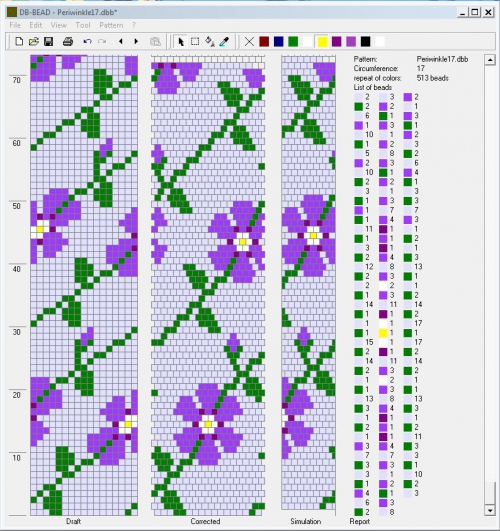This screenshot has height=531, width=500.
Task: Pick the green color swatch
Action: coord(293,42)
